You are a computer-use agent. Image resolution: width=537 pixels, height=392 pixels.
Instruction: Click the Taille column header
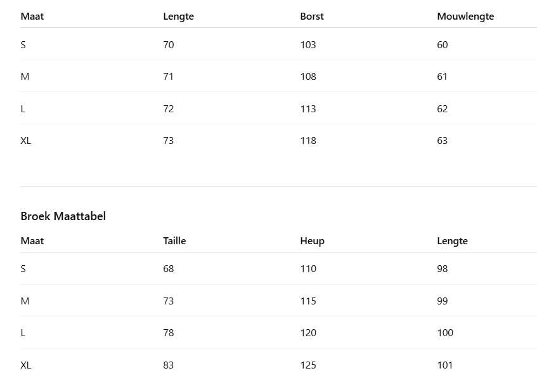click(174, 241)
